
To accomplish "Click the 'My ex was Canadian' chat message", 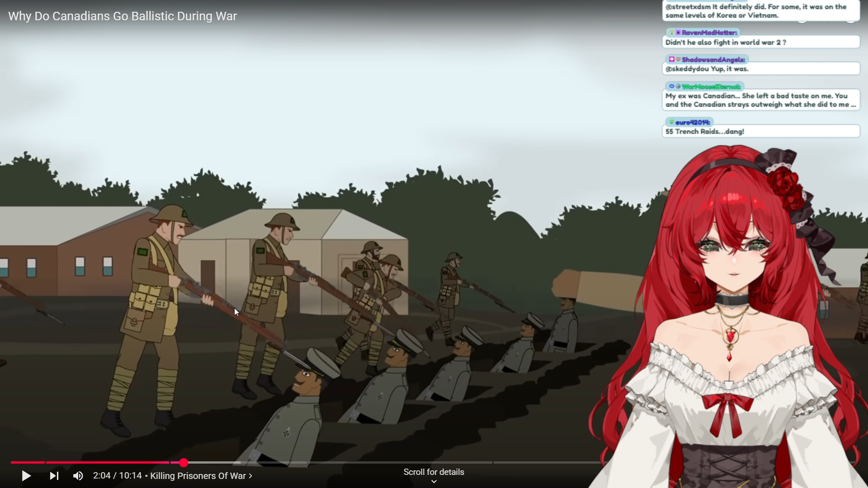I will coord(761,100).
